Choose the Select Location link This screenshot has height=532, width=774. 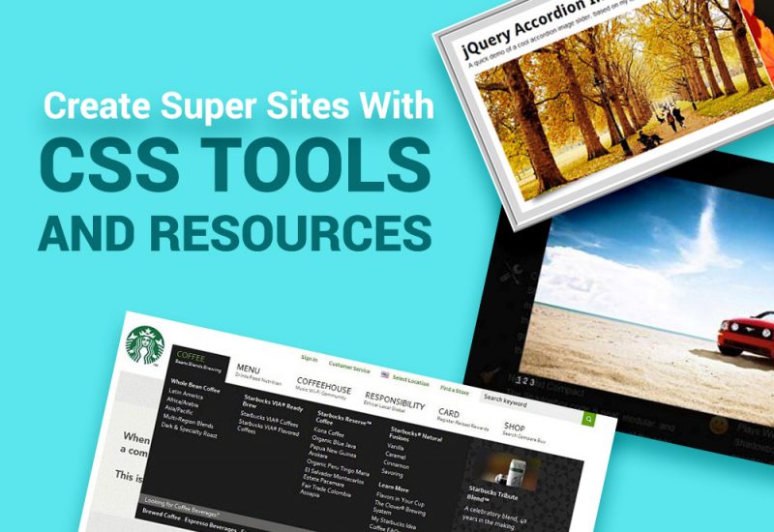410,380
